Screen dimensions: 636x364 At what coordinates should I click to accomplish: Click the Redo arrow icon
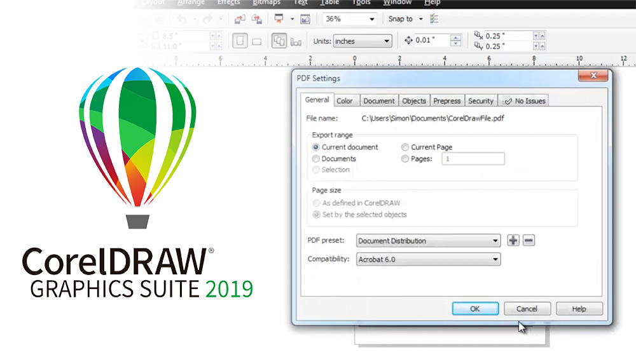pos(208,18)
